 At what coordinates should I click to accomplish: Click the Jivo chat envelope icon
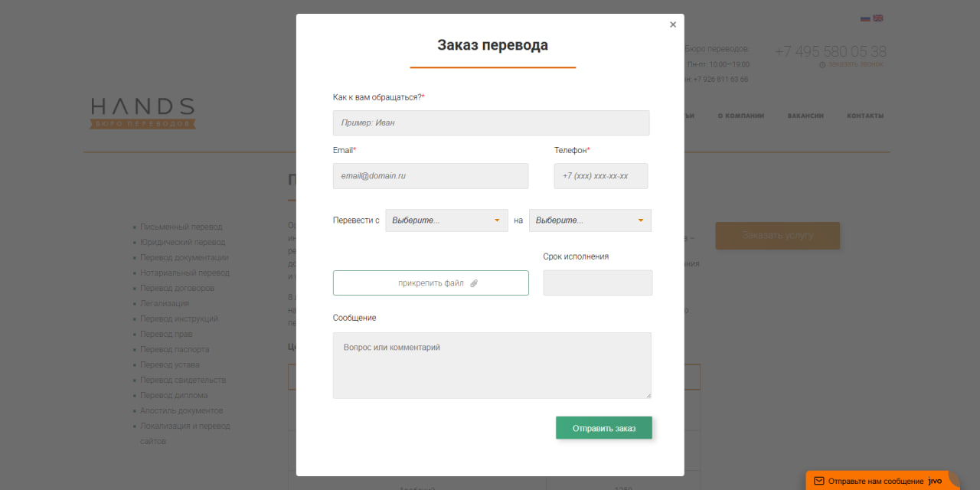[x=818, y=481]
